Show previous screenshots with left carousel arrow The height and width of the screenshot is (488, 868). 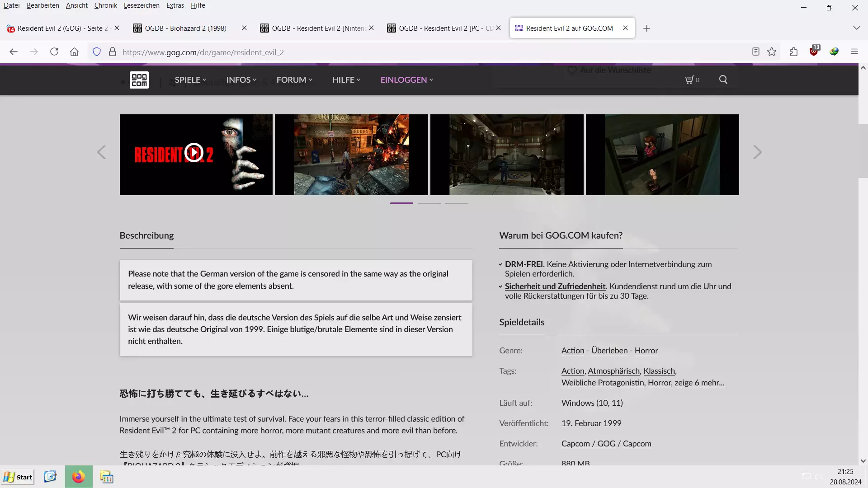(101, 152)
